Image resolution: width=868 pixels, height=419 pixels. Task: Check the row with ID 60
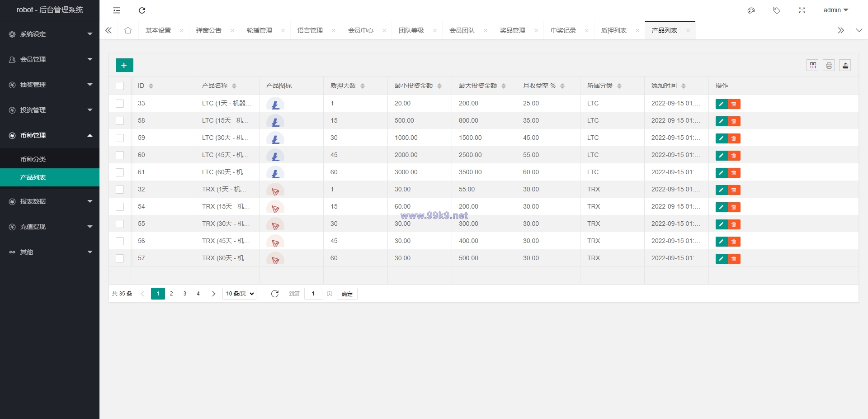pos(120,155)
